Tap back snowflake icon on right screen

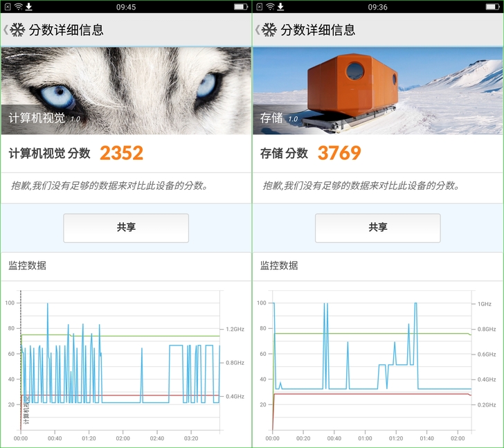click(x=269, y=30)
